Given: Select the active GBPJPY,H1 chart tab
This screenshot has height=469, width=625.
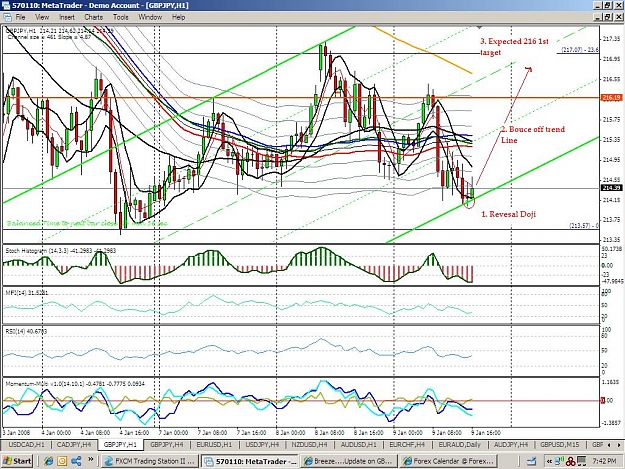Looking at the screenshot, I should [x=120, y=444].
